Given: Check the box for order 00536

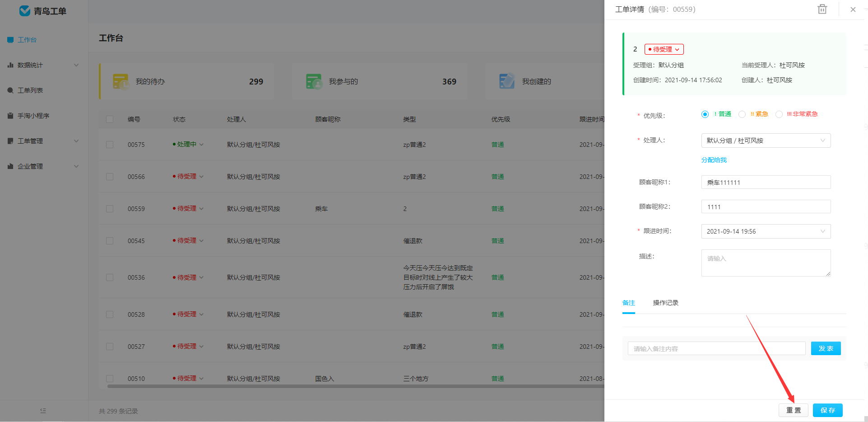Looking at the screenshot, I should pos(110,277).
